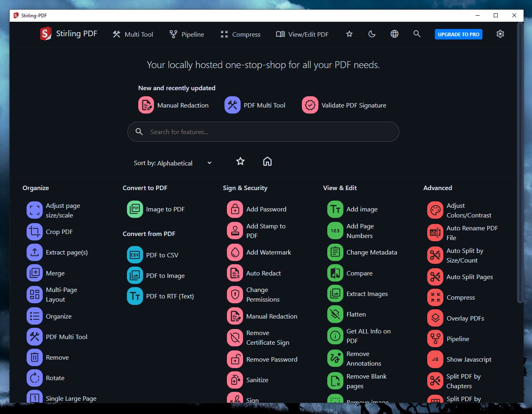The height and width of the screenshot is (414, 532).
Task: Open the recently updated Manual Redaction link
Action: click(x=174, y=105)
